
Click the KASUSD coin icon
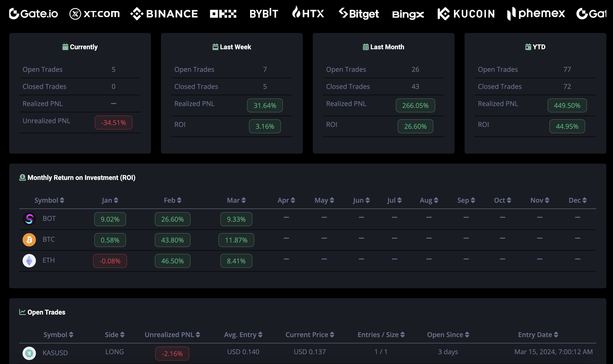[x=29, y=353]
